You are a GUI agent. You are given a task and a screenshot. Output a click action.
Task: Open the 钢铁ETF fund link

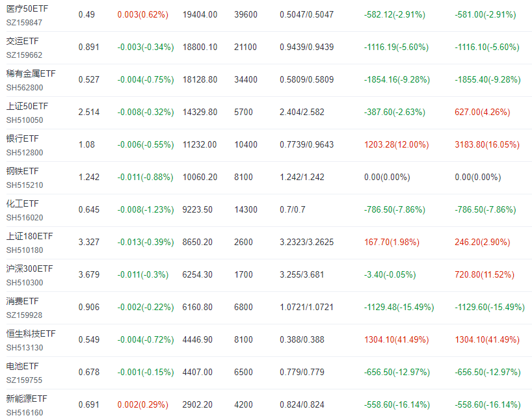coord(23,171)
